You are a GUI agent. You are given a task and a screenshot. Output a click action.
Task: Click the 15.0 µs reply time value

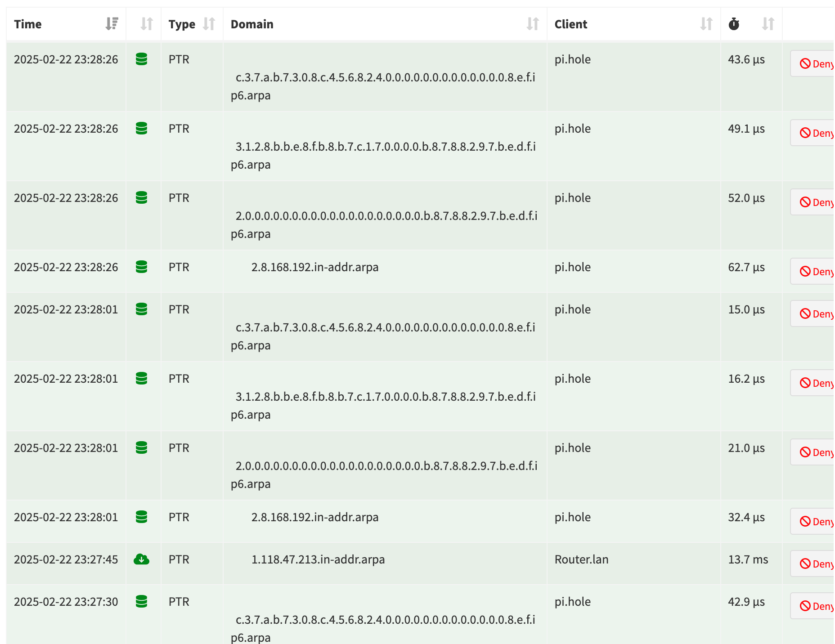click(746, 309)
